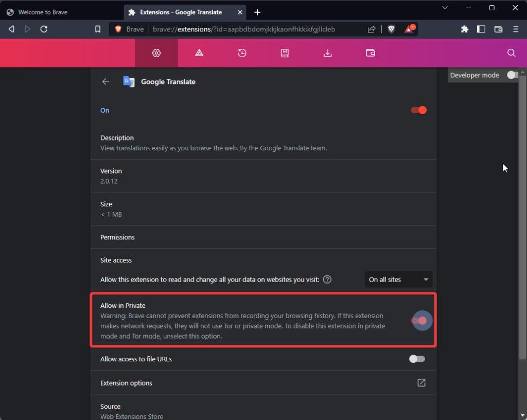Click the page vertical scrollbar

point(522,218)
